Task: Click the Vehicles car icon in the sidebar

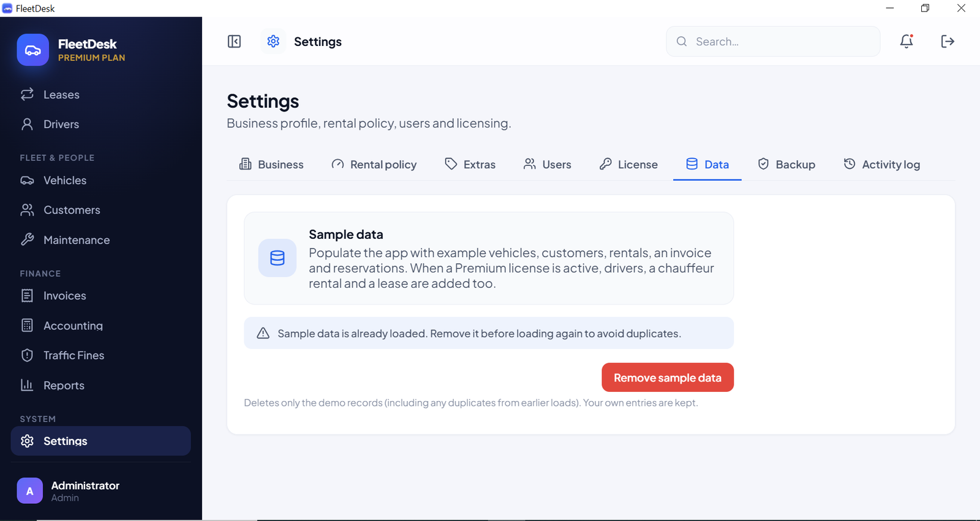Action: 27,180
